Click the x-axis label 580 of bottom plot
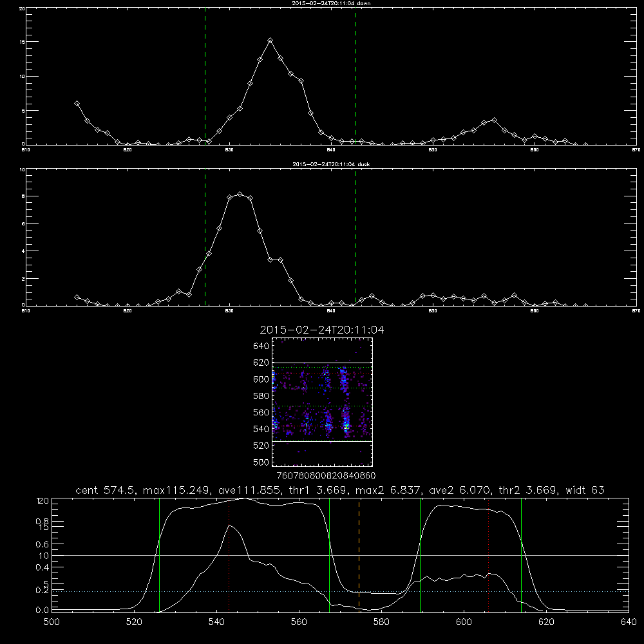644x644 pixels. pos(381,622)
